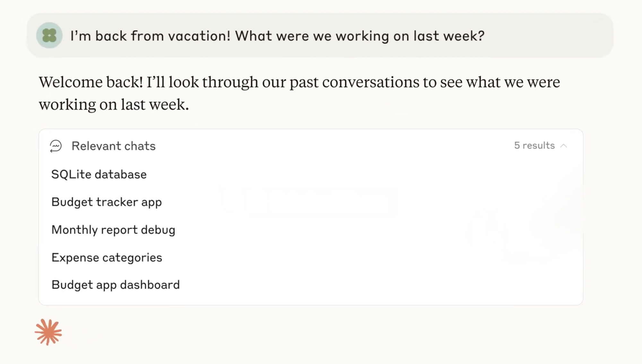This screenshot has height=364, width=642.
Task: Click the Relevant chats bubble icon
Action: 56,146
